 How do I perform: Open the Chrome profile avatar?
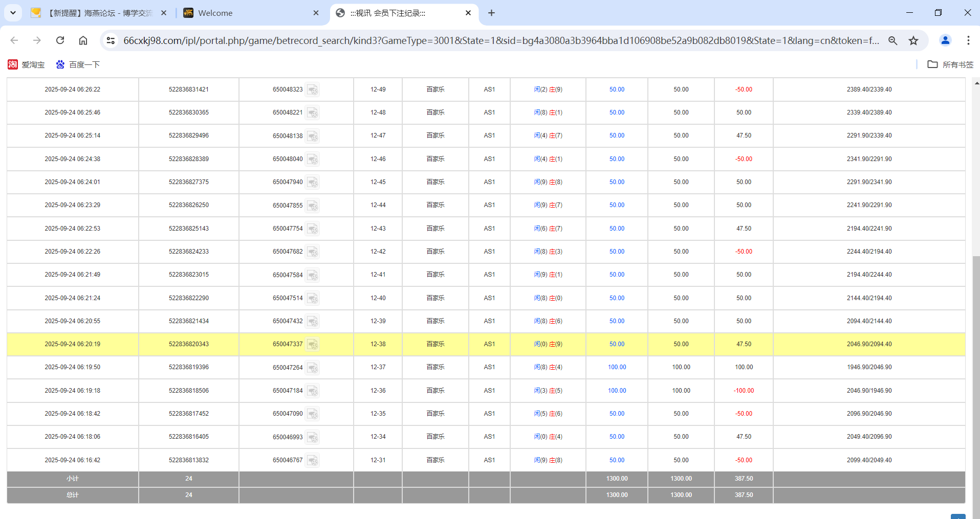(945, 40)
